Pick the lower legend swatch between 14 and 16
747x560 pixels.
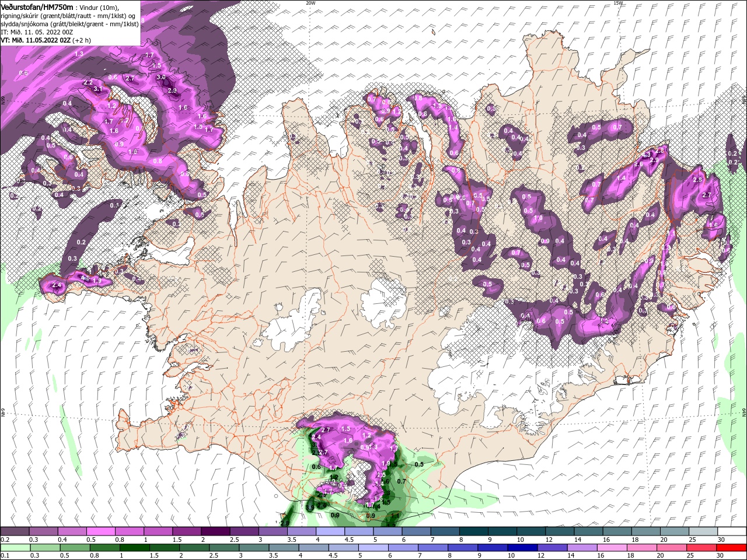tap(582, 548)
